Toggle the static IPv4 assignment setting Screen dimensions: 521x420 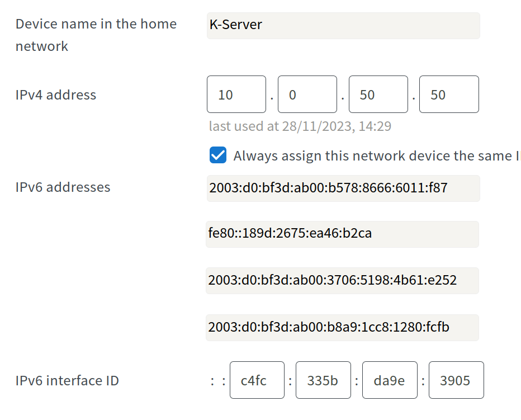click(217, 155)
